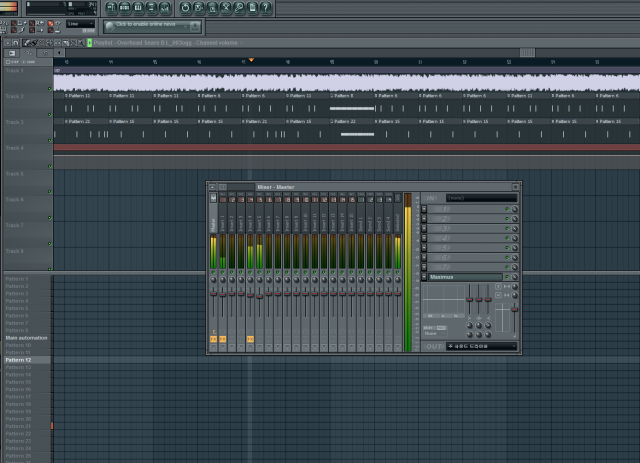The height and width of the screenshot is (463, 640).
Task: Open the Line snap dropdown
Action: click(80, 24)
